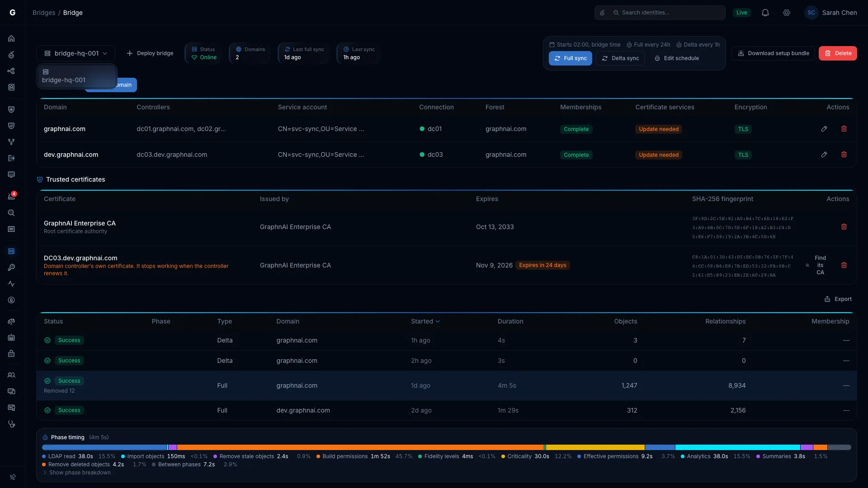
Task: Open the stethoscope sidebar icon
Action: (12, 424)
